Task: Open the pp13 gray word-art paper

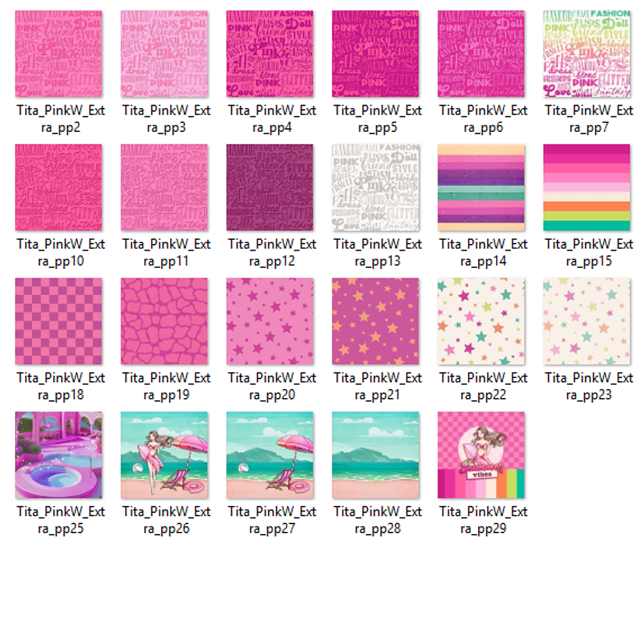Action: click(x=375, y=187)
